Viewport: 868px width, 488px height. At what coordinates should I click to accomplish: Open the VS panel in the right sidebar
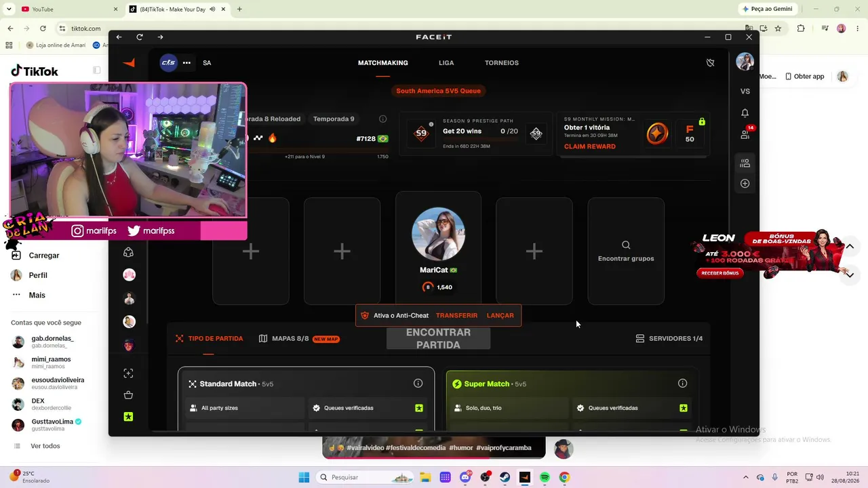tap(745, 91)
